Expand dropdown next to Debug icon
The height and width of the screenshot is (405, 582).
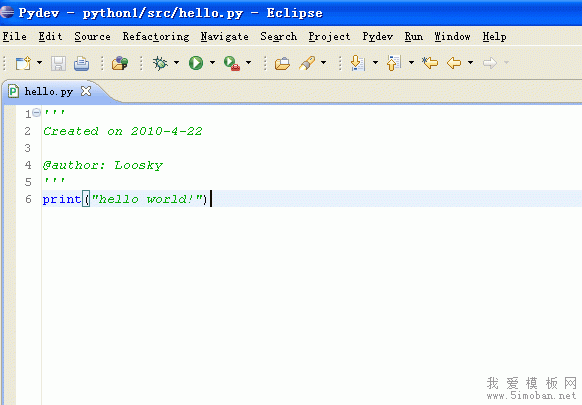click(x=177, y=62)
